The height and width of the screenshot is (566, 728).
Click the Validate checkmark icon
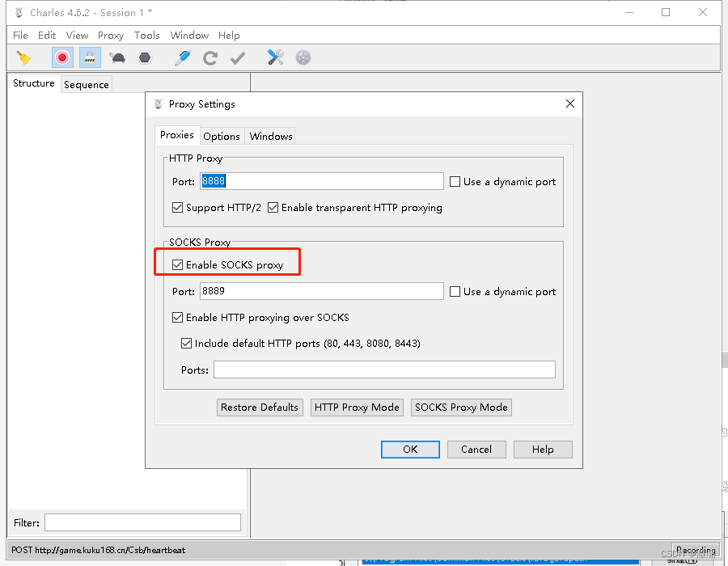point(238,58)
